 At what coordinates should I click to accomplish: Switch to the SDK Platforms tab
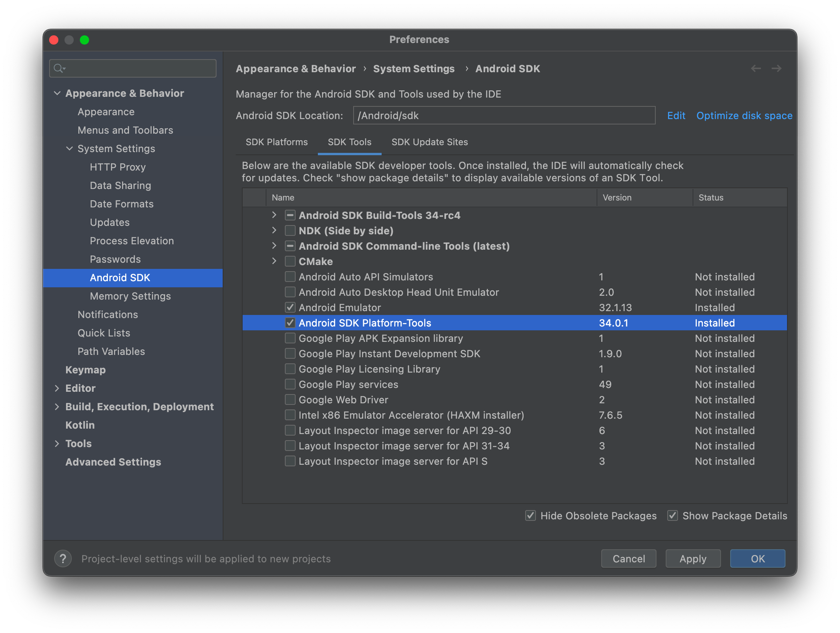(276, 142)
